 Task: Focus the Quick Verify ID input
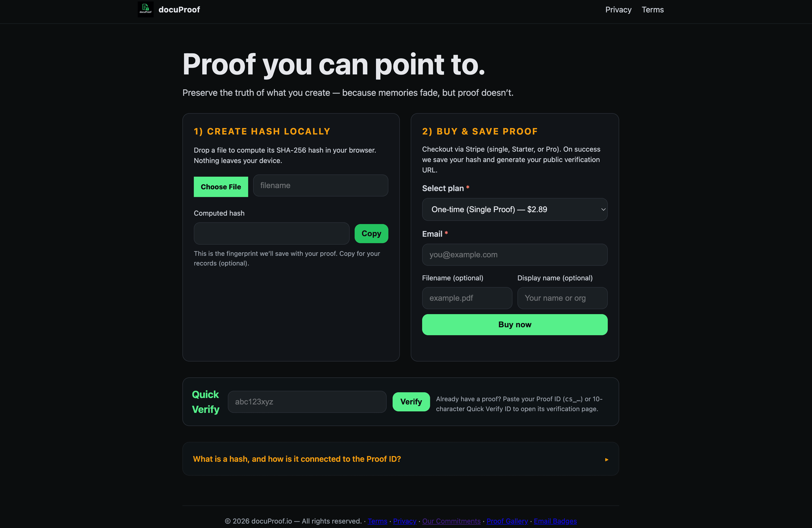coord(307,401)
